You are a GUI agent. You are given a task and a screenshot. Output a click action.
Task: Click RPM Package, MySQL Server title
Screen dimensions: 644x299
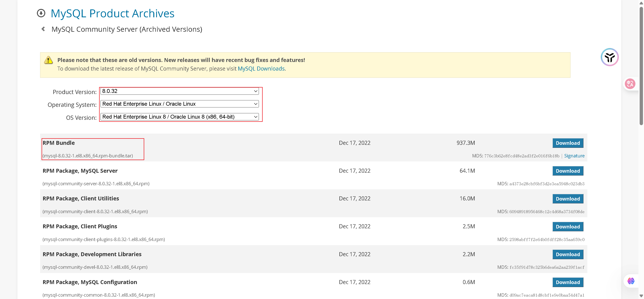pyautogui.click(x=80, y=171)
